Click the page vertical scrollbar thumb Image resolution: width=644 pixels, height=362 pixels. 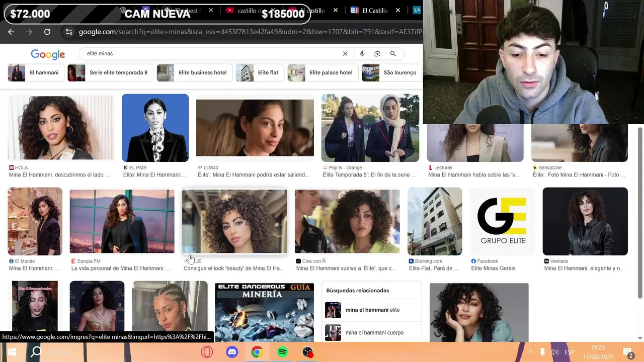pyautogui.click(x=640, y=213)
